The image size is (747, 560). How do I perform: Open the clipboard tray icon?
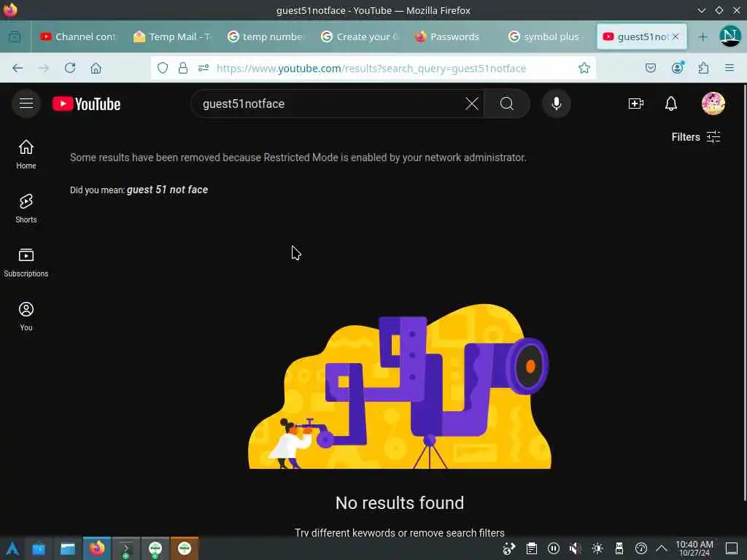click(532, 548)
